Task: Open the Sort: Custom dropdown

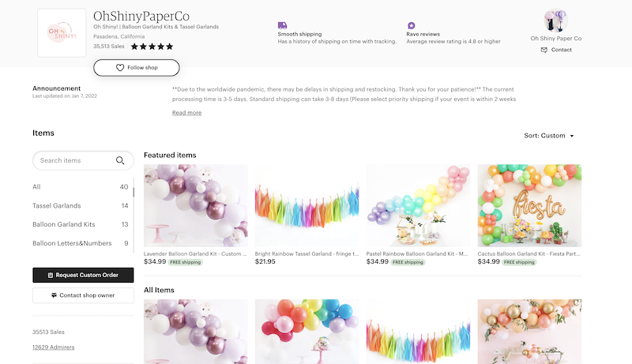Action: pyautogui.click(x=549, y=136)
